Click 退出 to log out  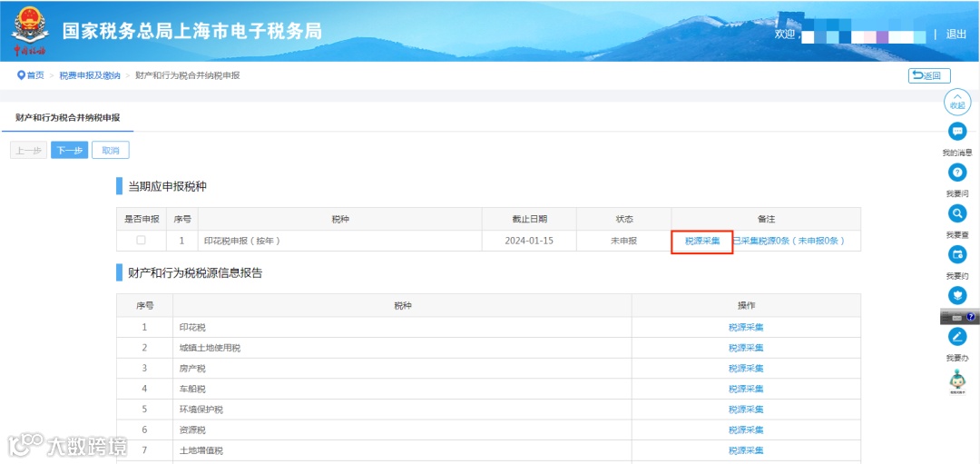[x=956, y=34]
